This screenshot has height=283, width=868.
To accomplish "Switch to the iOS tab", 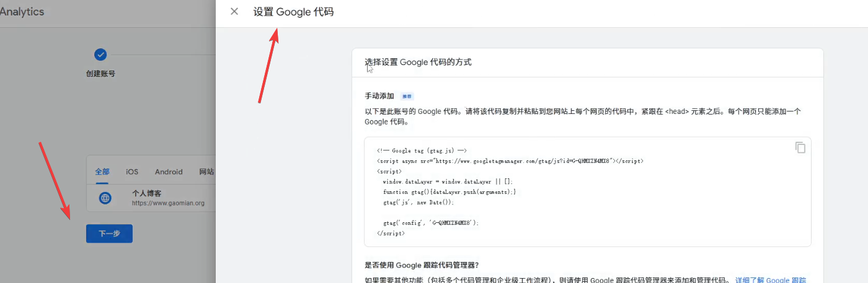I will click(132, 172).
